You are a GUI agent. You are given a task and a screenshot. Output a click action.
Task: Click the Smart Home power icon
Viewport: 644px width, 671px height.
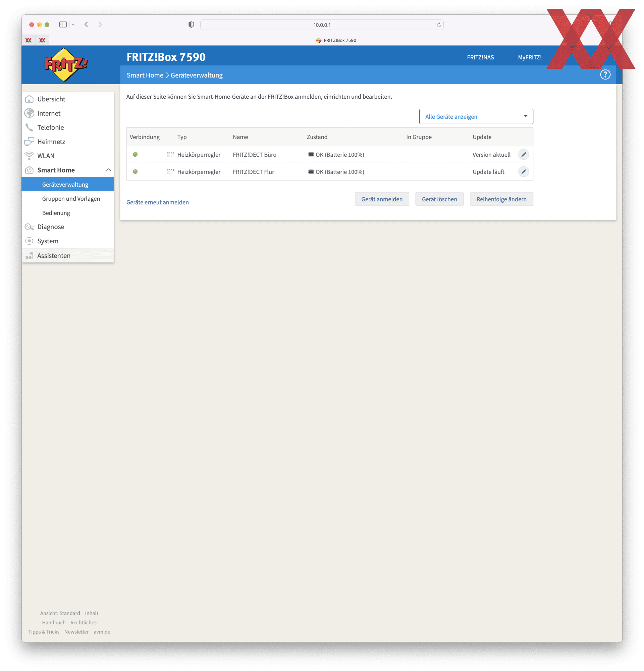(30, 170)
